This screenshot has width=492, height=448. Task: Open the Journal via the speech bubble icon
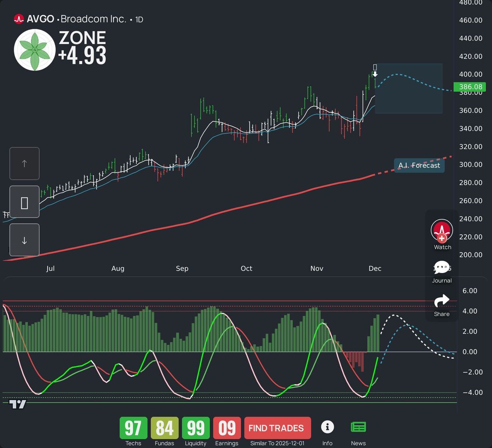coord(441,268)
